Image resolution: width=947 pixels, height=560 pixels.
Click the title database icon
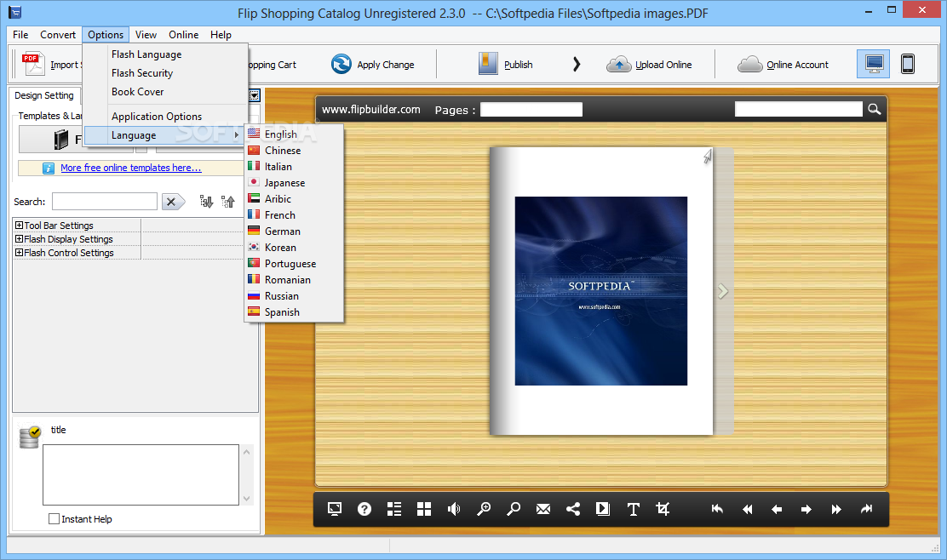(x=29, y=437)
